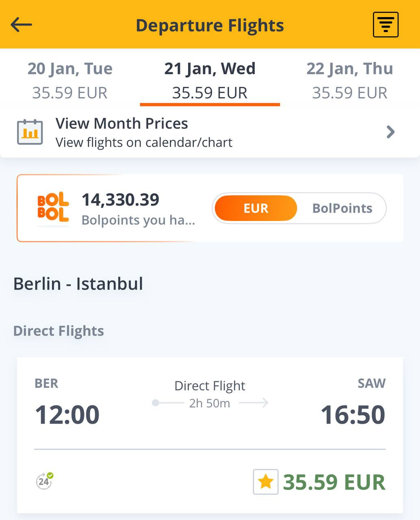This screenshot has width=420, height=520.
Task: Switch price display to EUR
Action: (256, 208)
